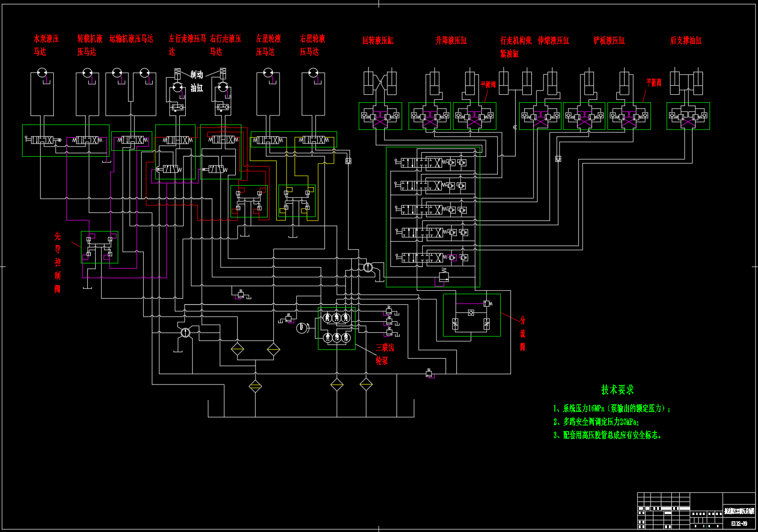The image size is (758, 532).
Task: Click the rear support cylinder balance valve block
Action: pos(688,116)
